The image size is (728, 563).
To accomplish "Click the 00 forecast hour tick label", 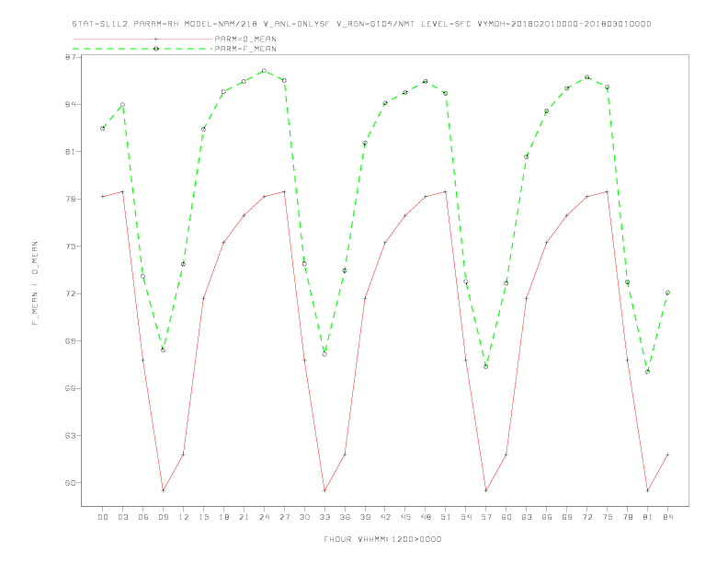I will coord(103,517).
